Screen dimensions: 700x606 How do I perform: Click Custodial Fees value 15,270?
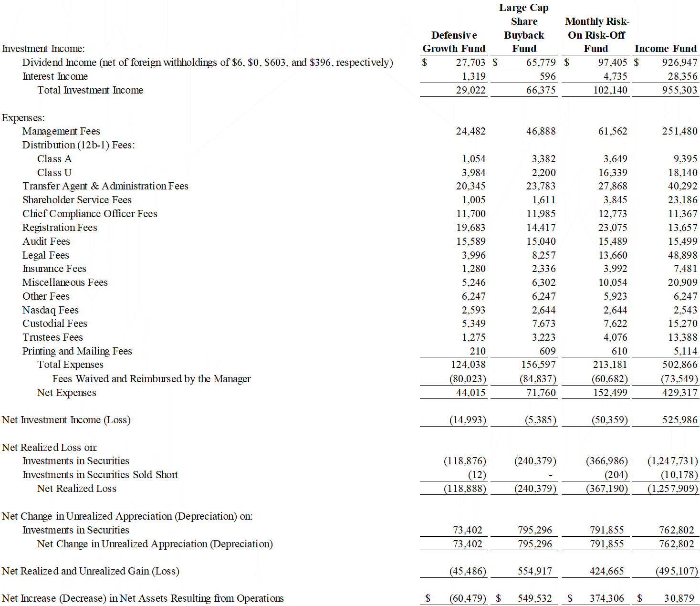pyautogui.click(x=682, y=324)
